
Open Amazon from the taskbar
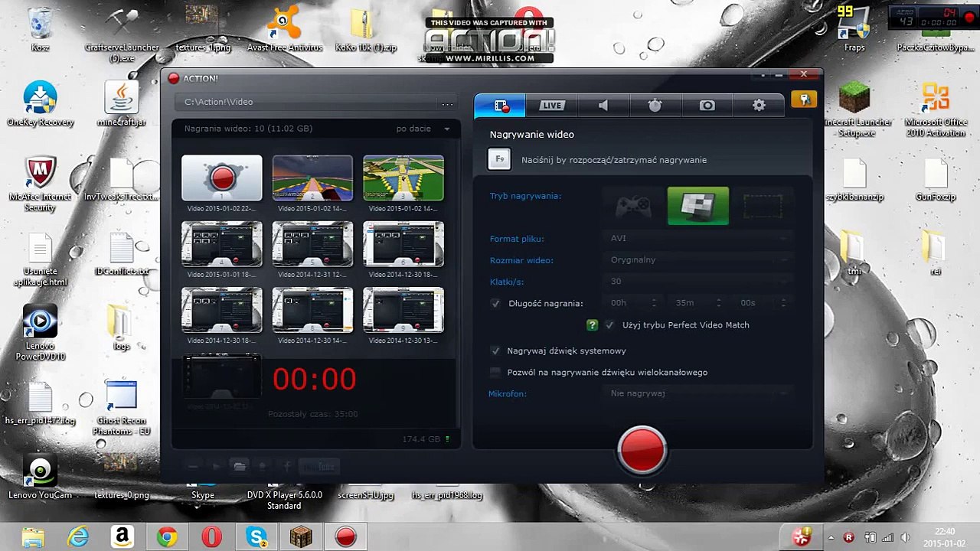122,537
